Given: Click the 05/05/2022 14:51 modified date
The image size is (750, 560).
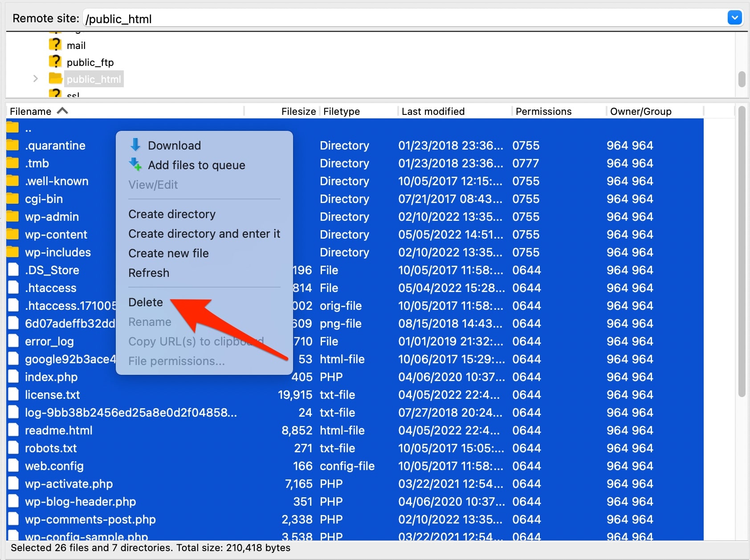Looking at the screenshot, I should click(x=451, y=235).
